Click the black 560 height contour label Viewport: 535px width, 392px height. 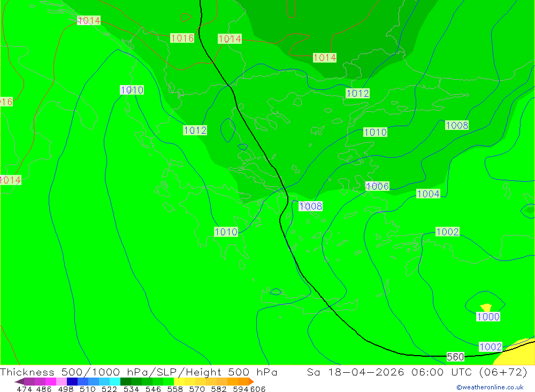[x=455, y=357]
